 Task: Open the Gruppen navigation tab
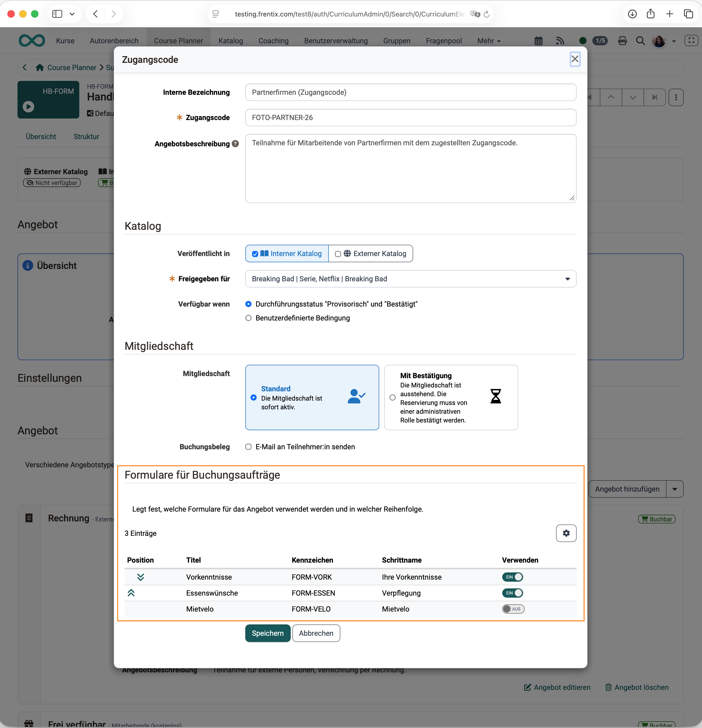click(396, 41)
